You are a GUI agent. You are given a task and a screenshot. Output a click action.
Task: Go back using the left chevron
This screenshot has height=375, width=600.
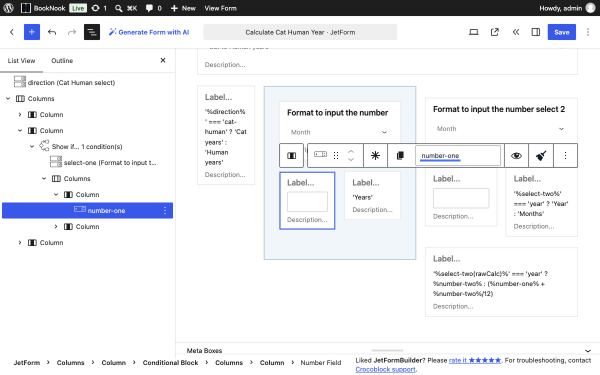point(12,32)
